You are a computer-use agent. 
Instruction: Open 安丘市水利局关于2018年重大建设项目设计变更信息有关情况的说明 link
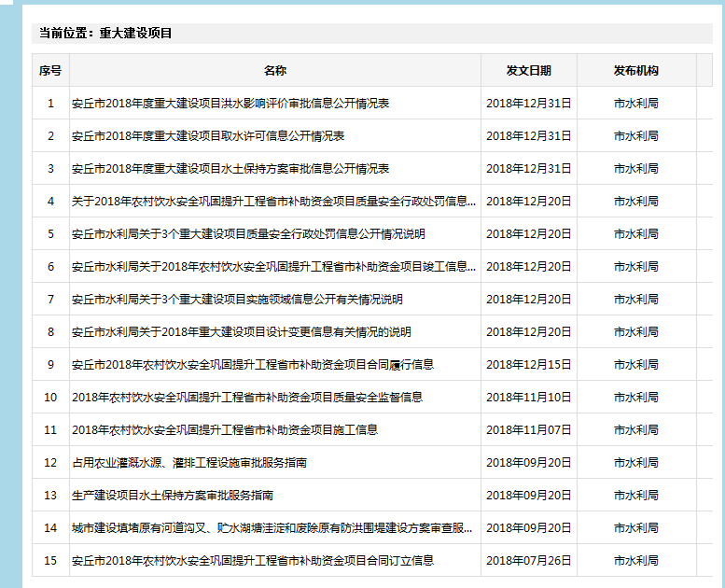point(242,332)
